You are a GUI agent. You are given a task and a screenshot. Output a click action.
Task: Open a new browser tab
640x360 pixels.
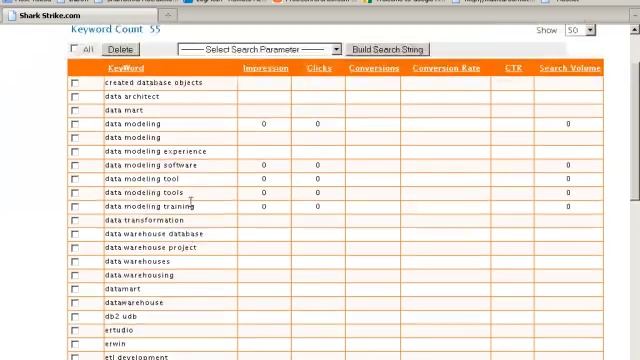(x=168, y=15)
